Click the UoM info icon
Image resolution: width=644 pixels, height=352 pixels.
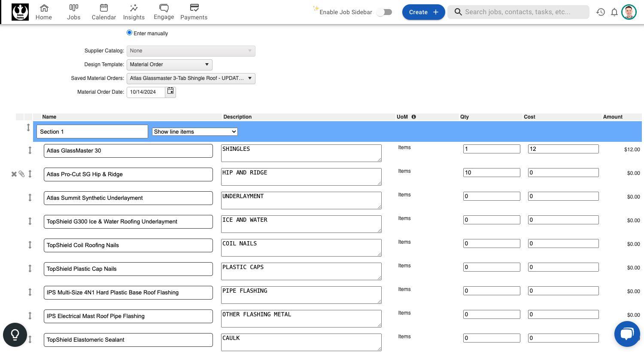pos(414,117)
